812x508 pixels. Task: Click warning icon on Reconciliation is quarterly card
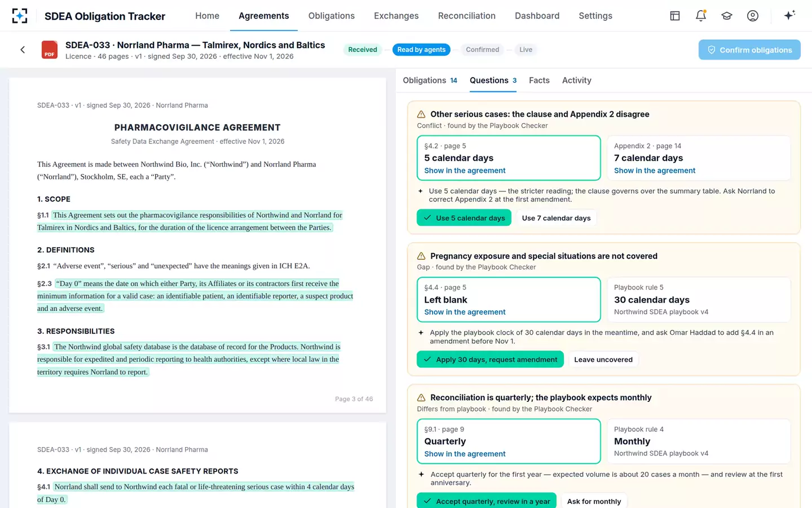(421, 397)
